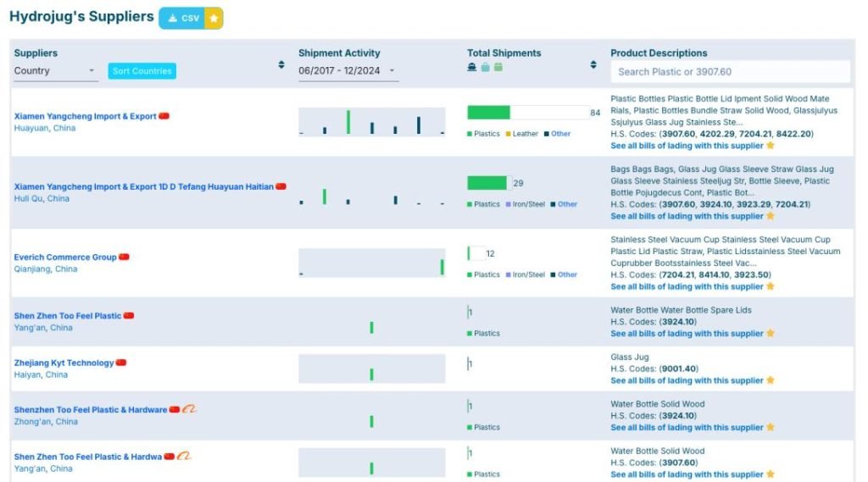This screenshot has width=868, height=482.
Task: Open Xiamen Yangcheng 1D D Tefang Huayuan Haitian
Action: (x=144, y=186)
